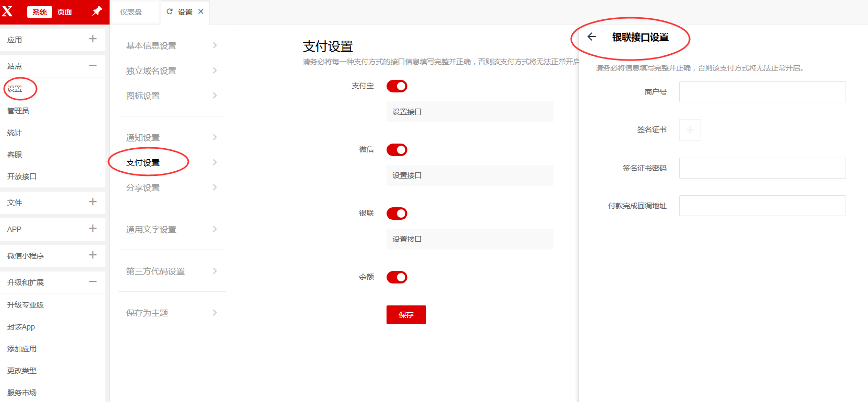The width and height of the screenshot is (868, 402).
Task: Switch to the 仪表盘 tab
Action: [131, 12]
